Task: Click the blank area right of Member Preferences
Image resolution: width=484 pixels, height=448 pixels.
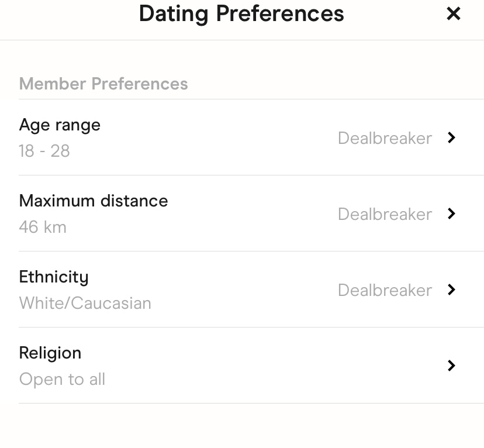Action: (333, 84)
